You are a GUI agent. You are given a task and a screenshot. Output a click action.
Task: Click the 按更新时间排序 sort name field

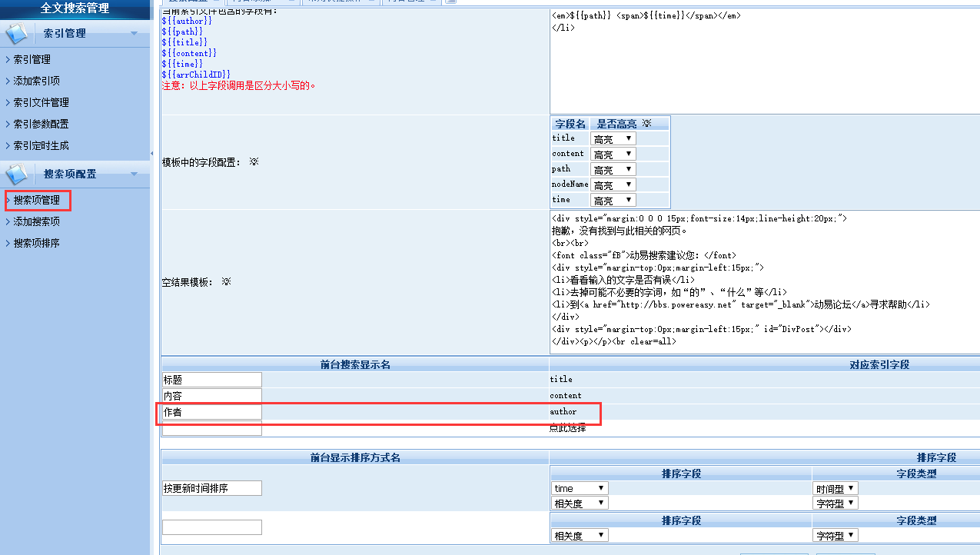pyautogui.click(x=211, y=488)
